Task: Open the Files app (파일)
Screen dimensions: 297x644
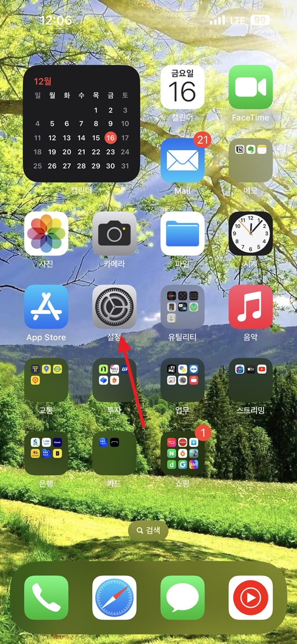Action: pyautogui.click(x=183, y=233)
